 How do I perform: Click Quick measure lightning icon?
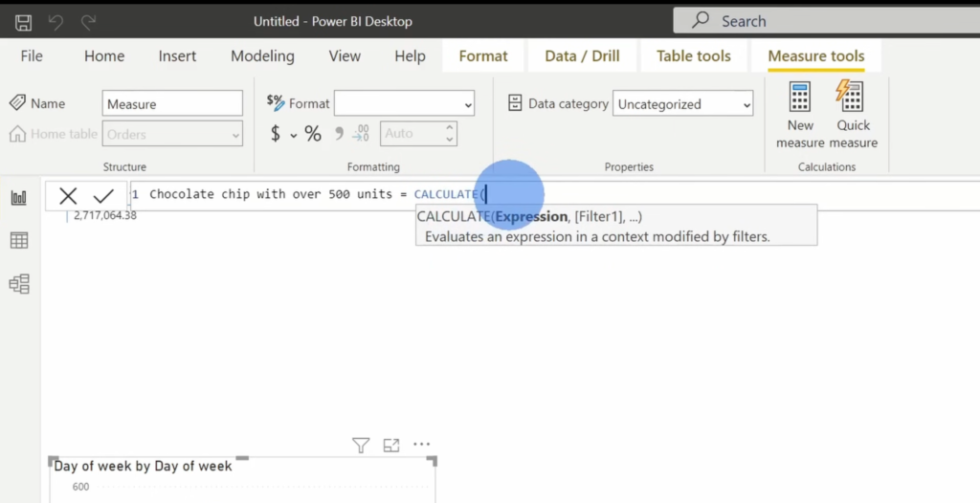[850, 97]
